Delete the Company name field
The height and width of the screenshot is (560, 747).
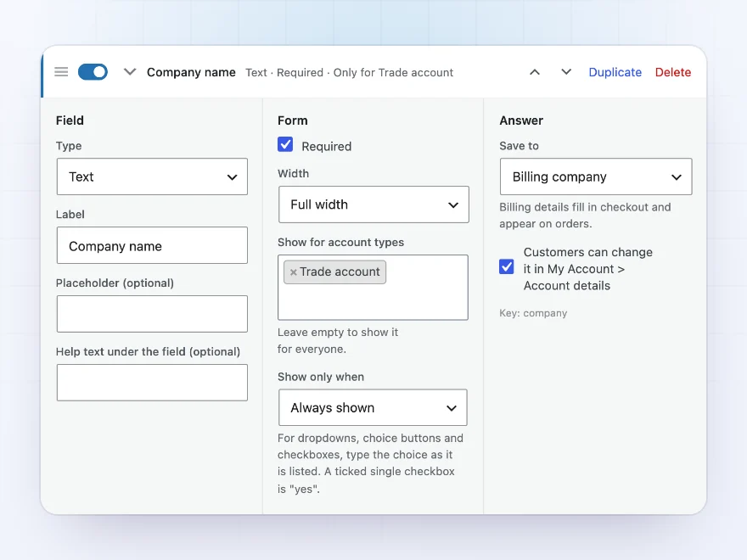click(x=672, y=72)
